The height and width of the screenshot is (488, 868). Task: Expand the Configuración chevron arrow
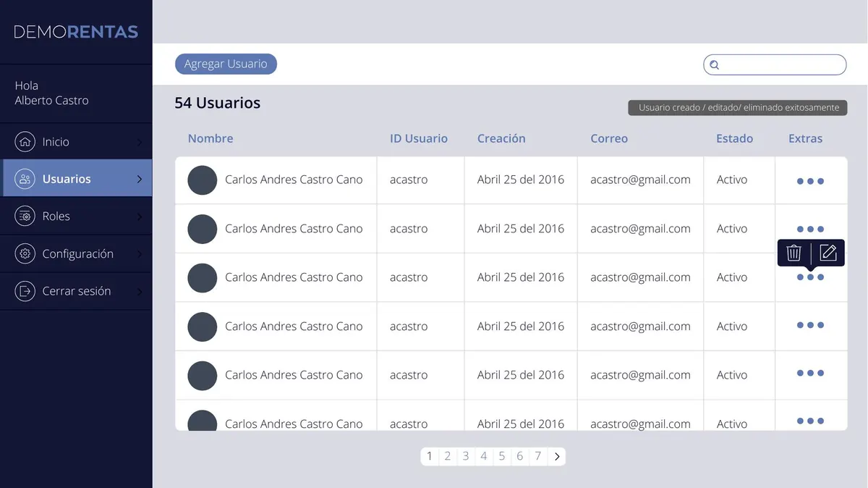pyautogui.click(x=140, y=254)
